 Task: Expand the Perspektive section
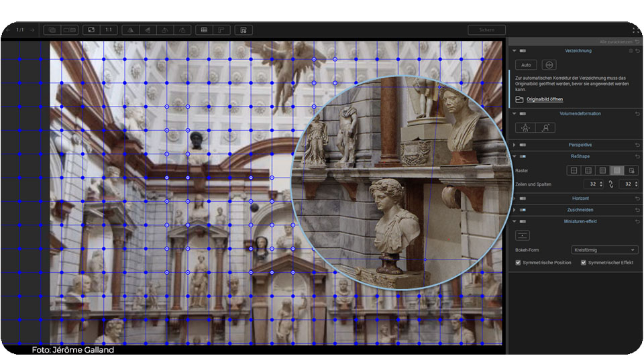(x=514, y=145)
